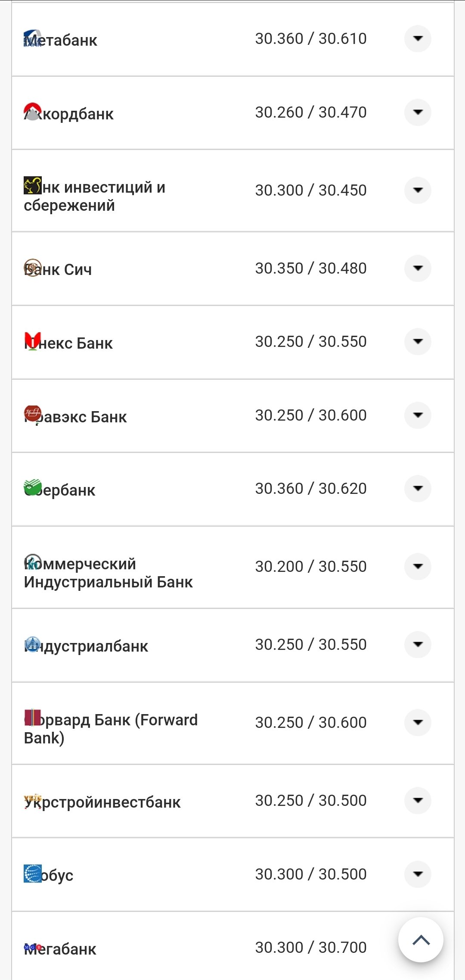Click the Индустриалбанк logo icon
Viewport: 465px width, 980px height.
pos(33,644)
